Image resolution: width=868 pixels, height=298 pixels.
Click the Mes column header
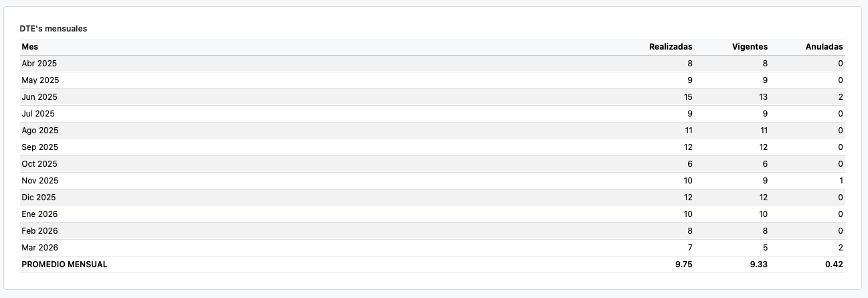pos(29,47)
